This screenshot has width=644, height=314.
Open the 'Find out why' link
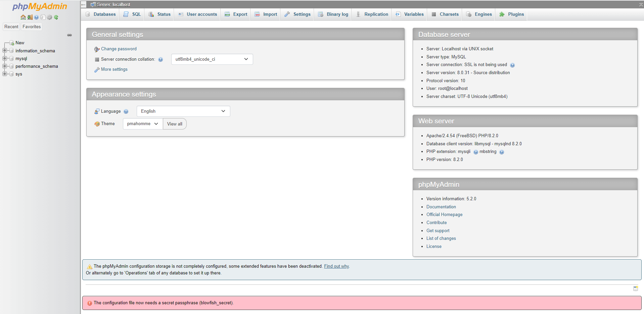336,266
